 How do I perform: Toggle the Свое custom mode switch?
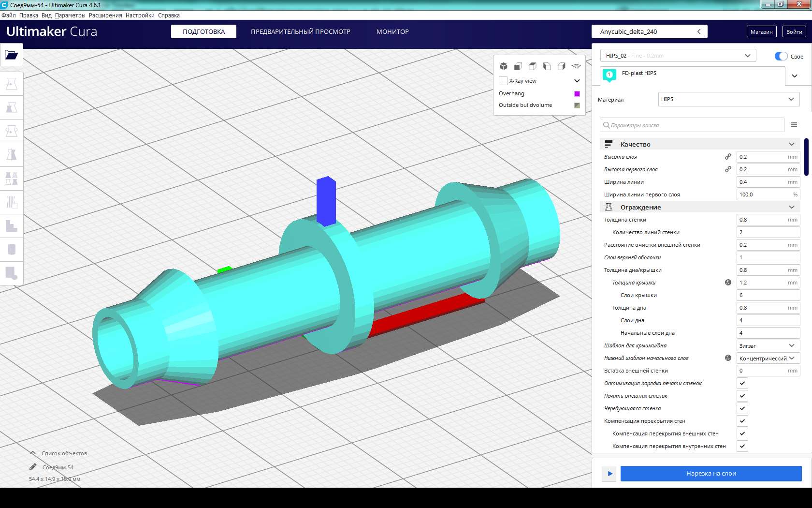click(781, 56)
